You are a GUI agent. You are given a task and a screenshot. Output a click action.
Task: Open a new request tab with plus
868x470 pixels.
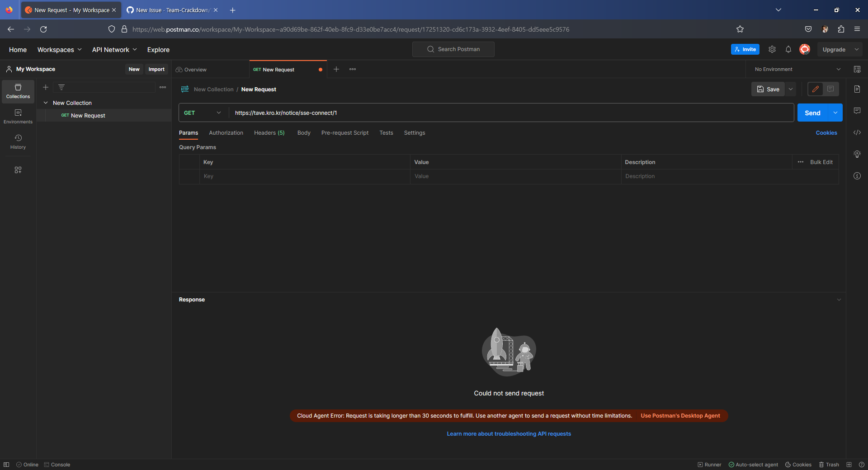click(336, 69)
